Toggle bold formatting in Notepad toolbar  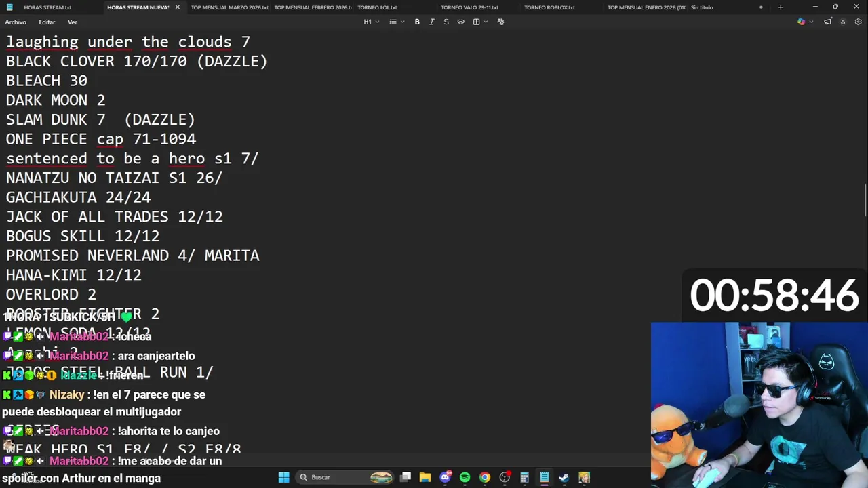coord(417,22)
